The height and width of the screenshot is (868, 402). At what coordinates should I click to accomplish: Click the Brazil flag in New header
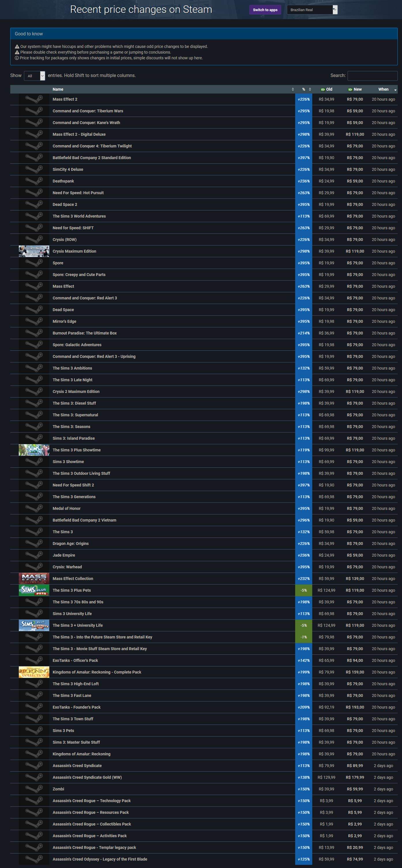(350, 90)
